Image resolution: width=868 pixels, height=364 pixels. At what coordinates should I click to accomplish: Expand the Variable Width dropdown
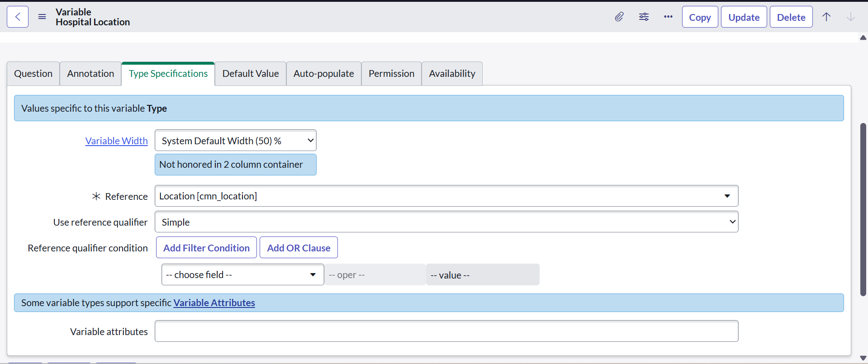click(x=235, y=141)
